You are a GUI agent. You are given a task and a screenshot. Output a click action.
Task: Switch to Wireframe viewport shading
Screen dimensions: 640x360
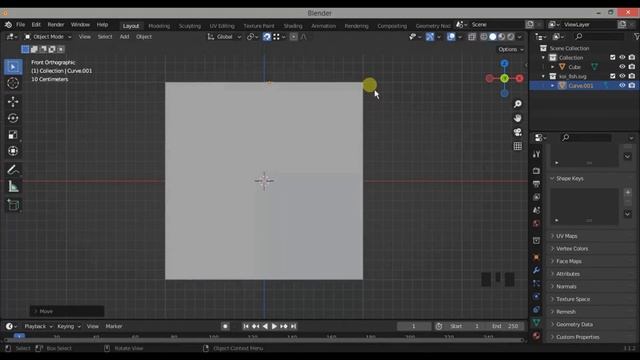pyautogui.click(x=484, y=37)
